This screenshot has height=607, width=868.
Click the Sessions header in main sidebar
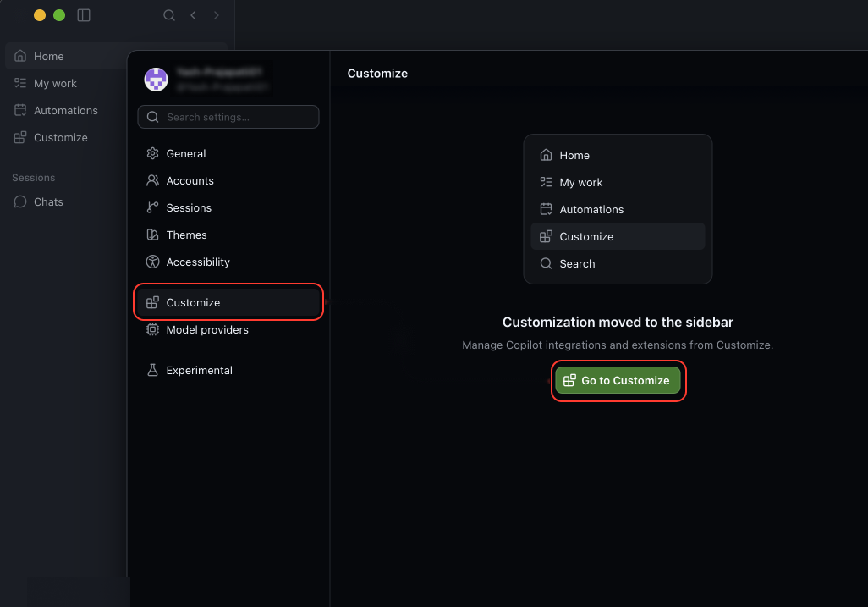click(33, 177)
